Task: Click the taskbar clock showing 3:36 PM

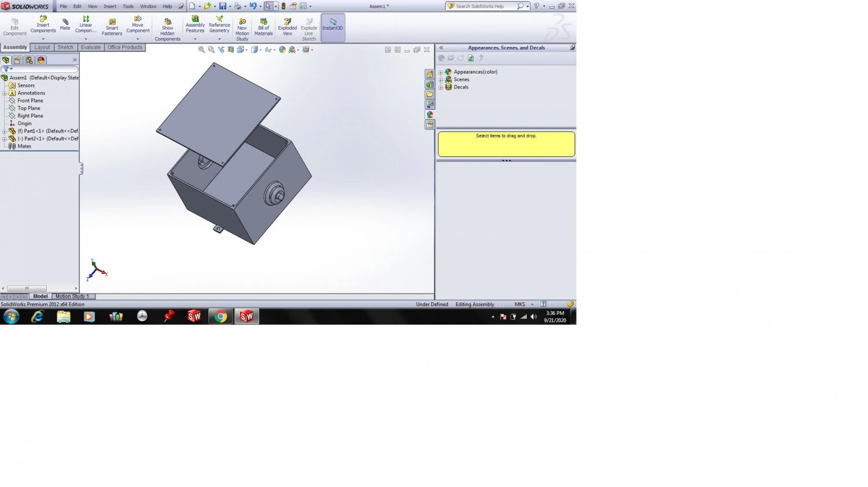Action: click(x=555, y=317)
